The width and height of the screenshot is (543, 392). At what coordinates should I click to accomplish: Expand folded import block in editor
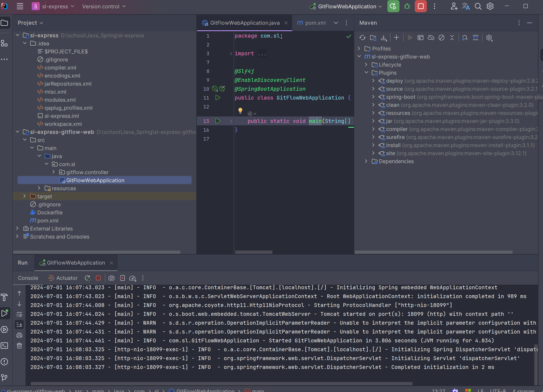pos(231,54)
